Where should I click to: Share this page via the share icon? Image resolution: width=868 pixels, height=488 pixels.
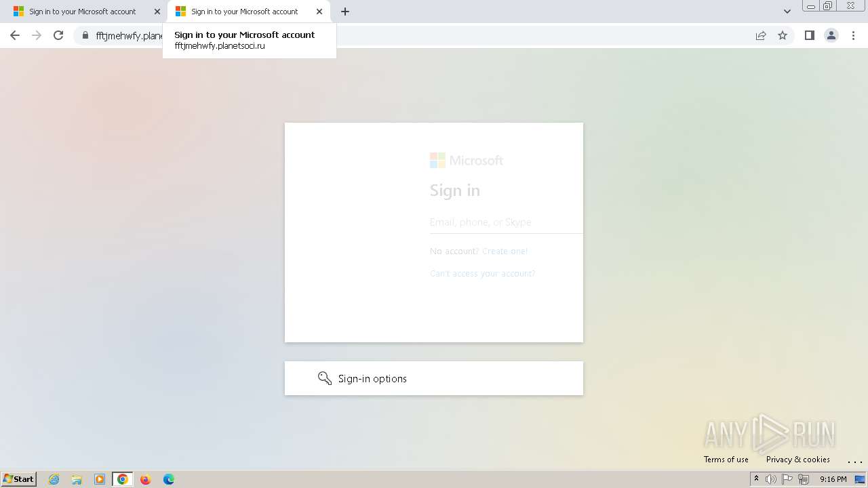[x=761, y=35]
